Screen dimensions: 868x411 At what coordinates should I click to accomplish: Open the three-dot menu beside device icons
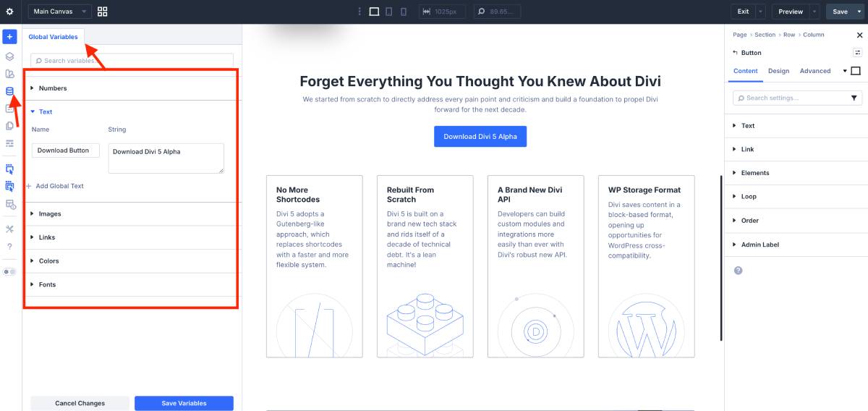pos(359,12)
